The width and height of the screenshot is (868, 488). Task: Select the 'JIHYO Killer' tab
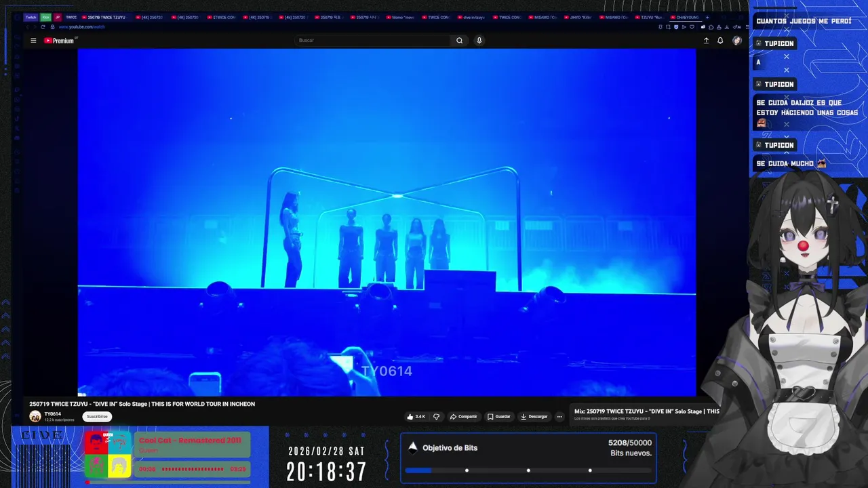click(x=578, y=17)
